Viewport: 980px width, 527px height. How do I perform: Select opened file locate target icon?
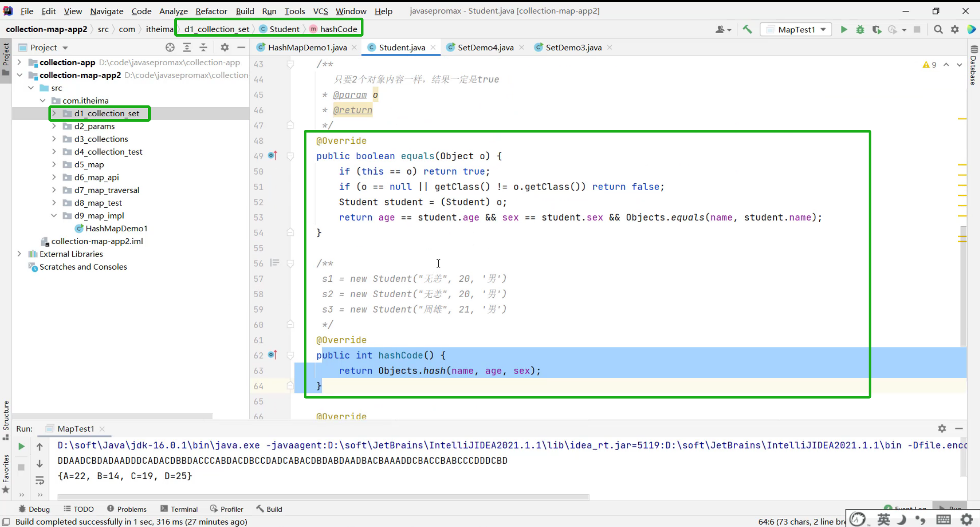click(x=170, y=47)
